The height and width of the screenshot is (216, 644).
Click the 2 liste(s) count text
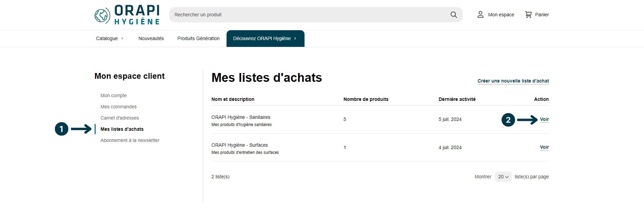(220, 177)
